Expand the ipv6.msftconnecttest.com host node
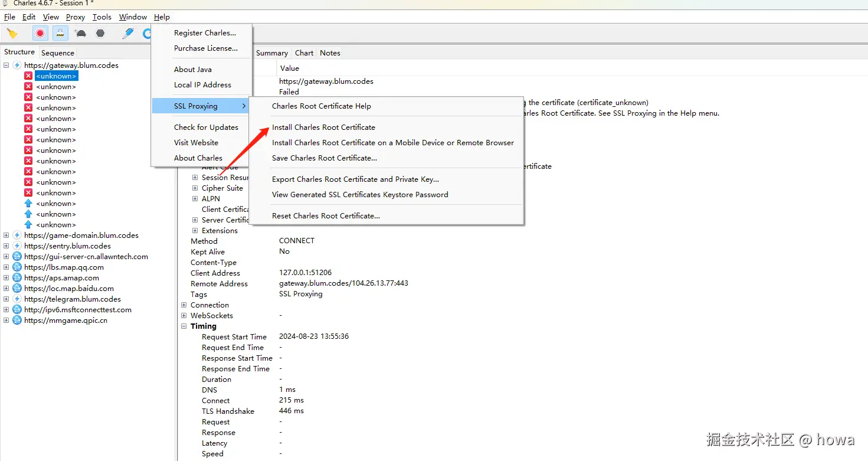Image resolution: width=868 pixels, height=461 pixels. point(6,309)
